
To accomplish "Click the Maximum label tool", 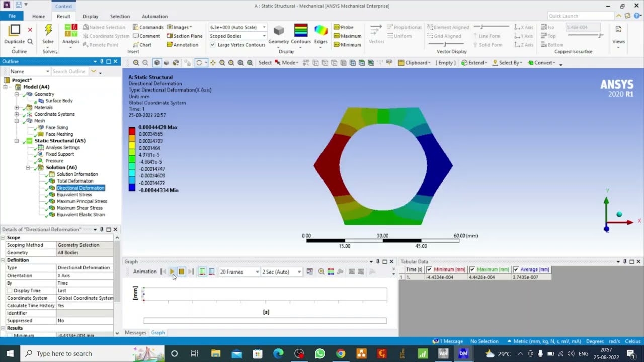I will click(347, 36).
